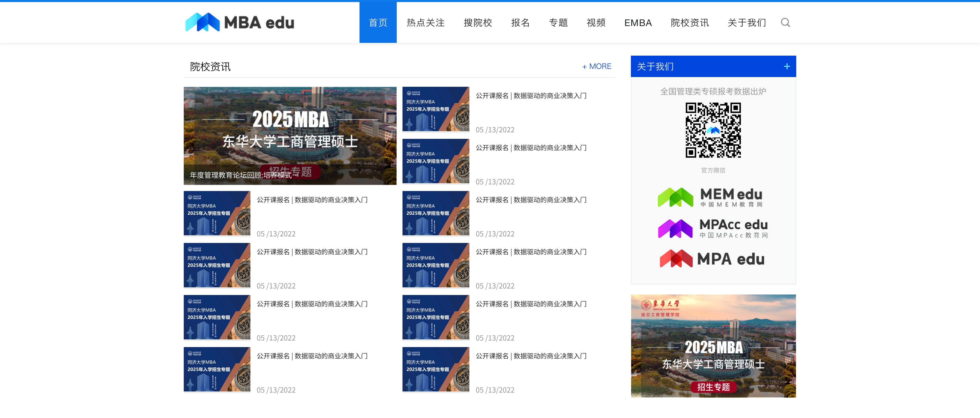Click the 关于我们 sidebar header title
Viewport: 980px width, 418px height.
[655, 67]
